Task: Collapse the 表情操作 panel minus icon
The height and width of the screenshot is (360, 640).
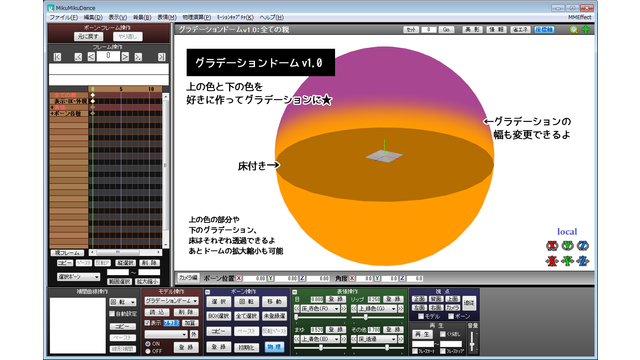Action: point(294,292)
